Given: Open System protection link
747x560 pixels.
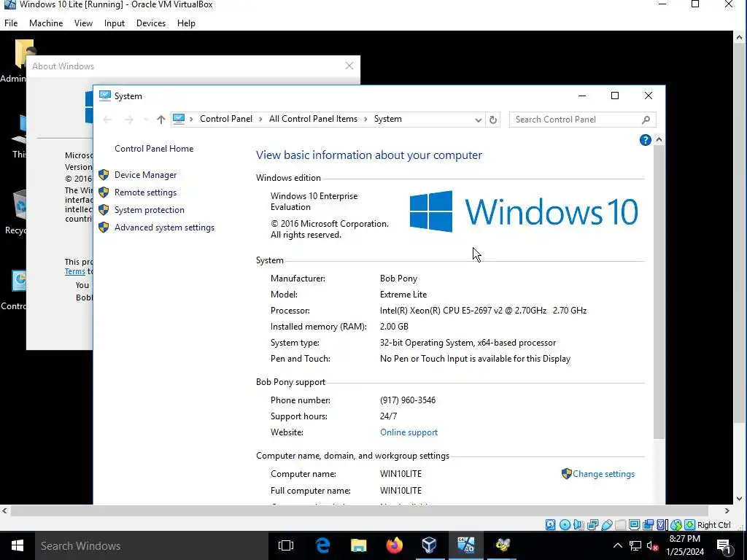Looking at the screenshot, I should (x=149, y=210).
